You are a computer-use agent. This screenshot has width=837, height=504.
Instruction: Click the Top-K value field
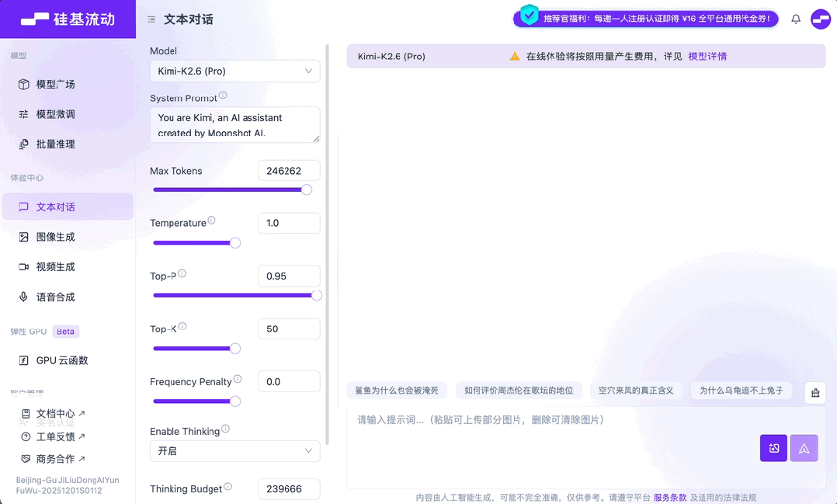tap(289, 329)
